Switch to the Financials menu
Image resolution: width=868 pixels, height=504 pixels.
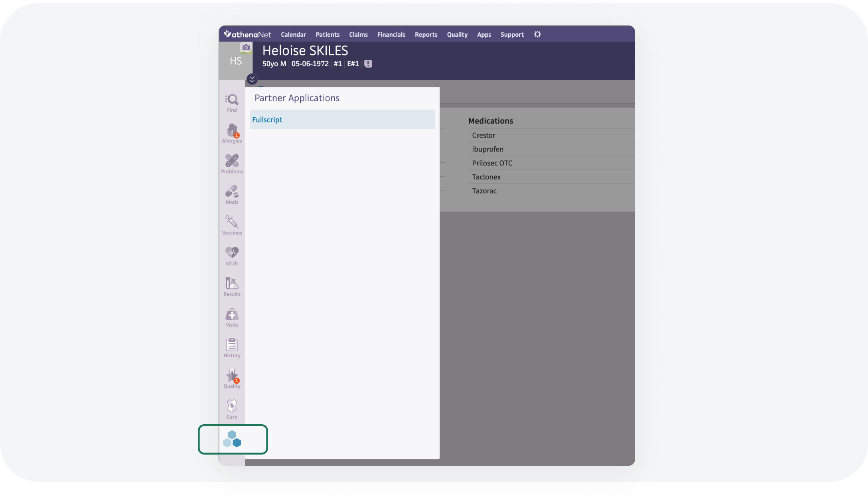point(391,35)
